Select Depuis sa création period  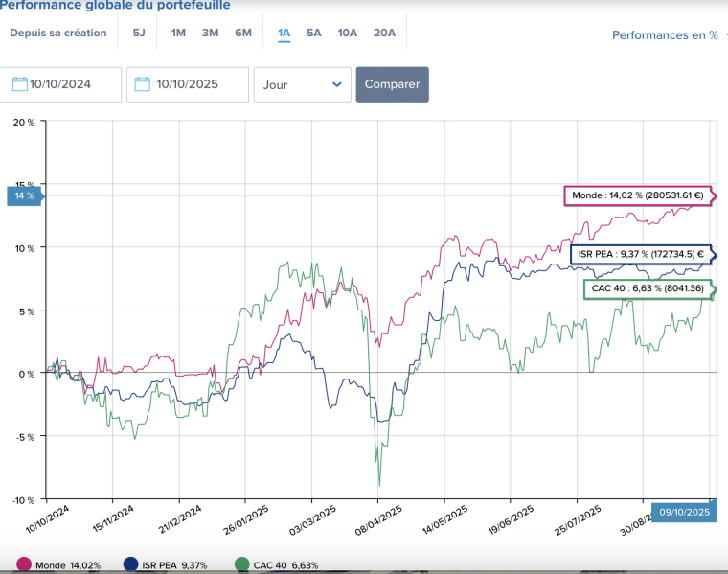[58, 33]
